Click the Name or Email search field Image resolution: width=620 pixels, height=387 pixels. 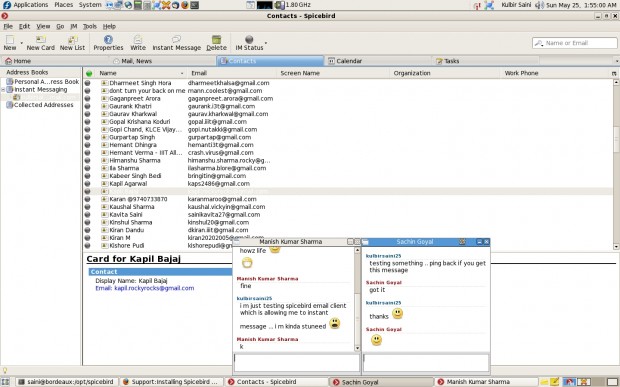575,43
